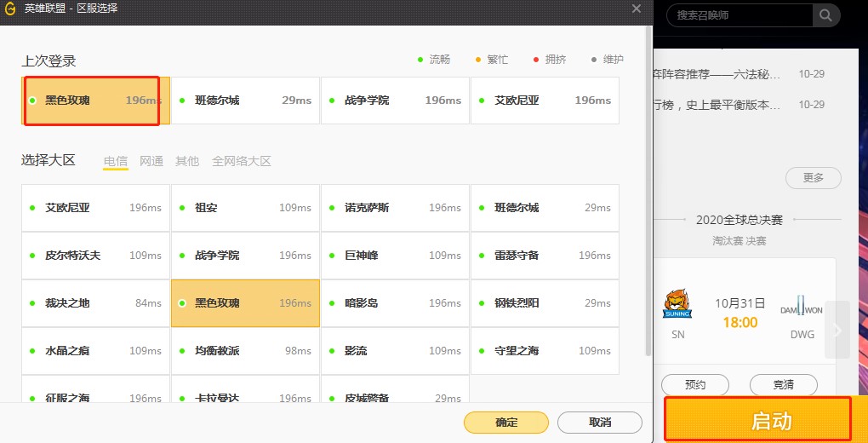Switch to 网通 region tab
This screenshot has height=443, width=868.
151,161
